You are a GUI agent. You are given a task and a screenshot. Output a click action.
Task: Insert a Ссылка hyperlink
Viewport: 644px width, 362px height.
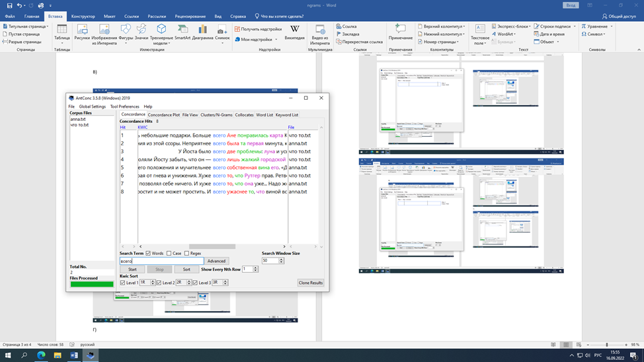[x=346, y=26]
